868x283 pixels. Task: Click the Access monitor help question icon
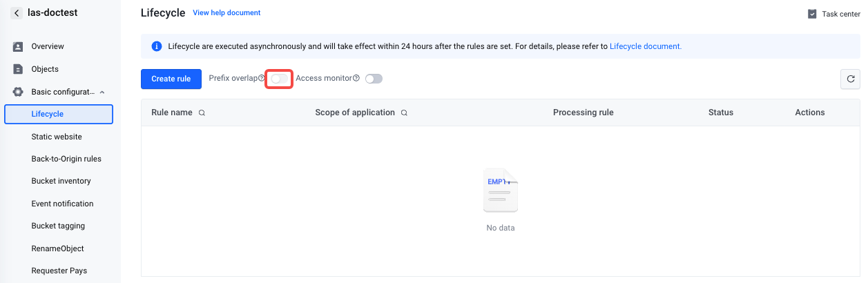pos(356,79)
